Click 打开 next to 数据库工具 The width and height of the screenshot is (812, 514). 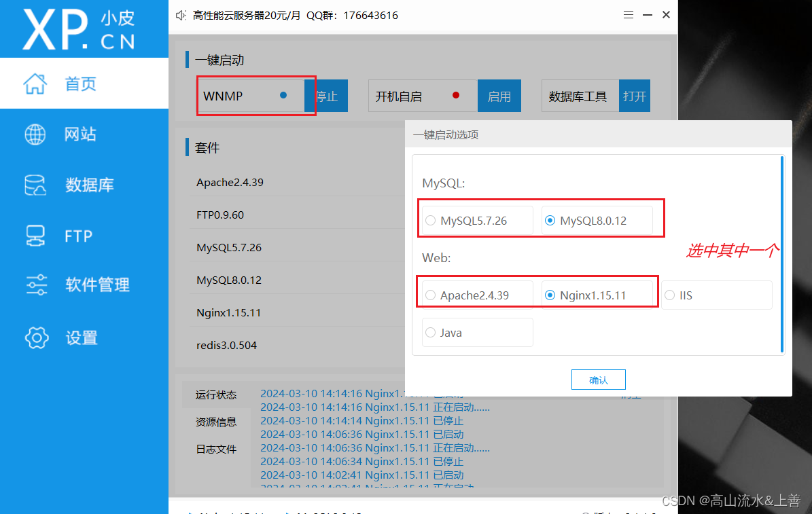click(x=634, y=95)
